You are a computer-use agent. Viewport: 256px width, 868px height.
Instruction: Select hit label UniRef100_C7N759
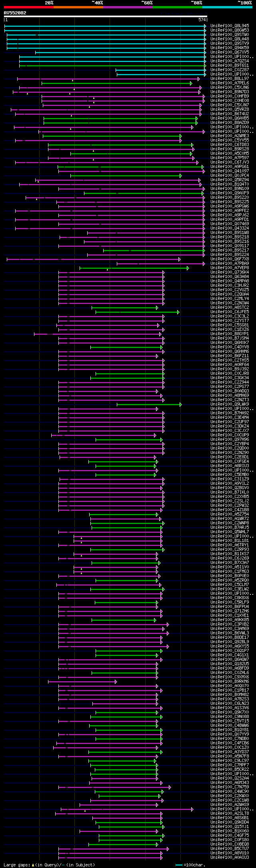tap(230, 787)
